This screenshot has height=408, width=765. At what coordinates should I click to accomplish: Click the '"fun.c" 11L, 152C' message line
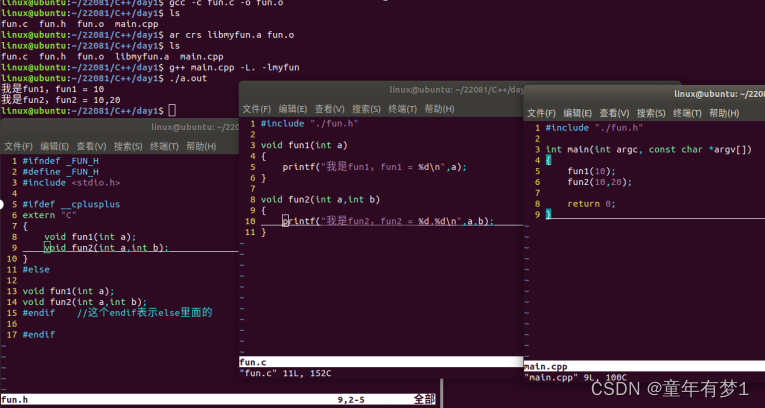(x=285, y=373)
